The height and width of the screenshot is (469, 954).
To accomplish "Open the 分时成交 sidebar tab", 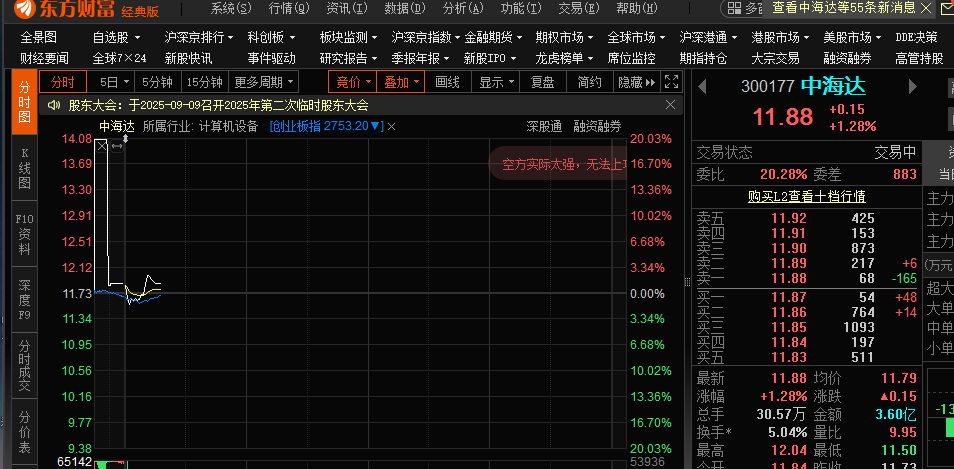I will point(24,366).
